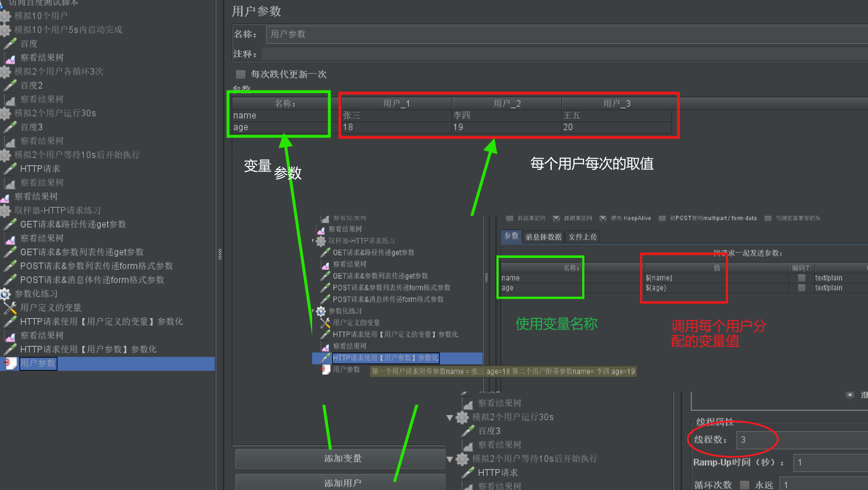Select the 张三 cell under 用户_1
Viewport: 868px width, 490px height.
click(396, 116)
